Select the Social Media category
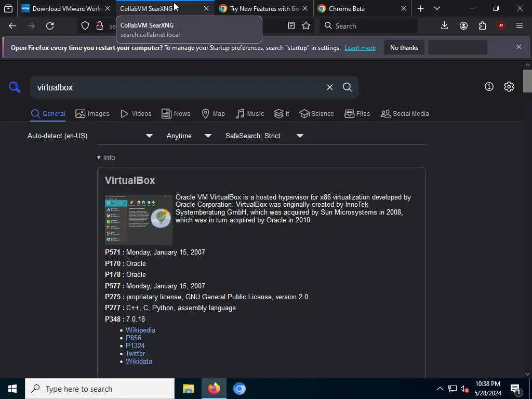The image size is (532, 399). tap(405, 114)
